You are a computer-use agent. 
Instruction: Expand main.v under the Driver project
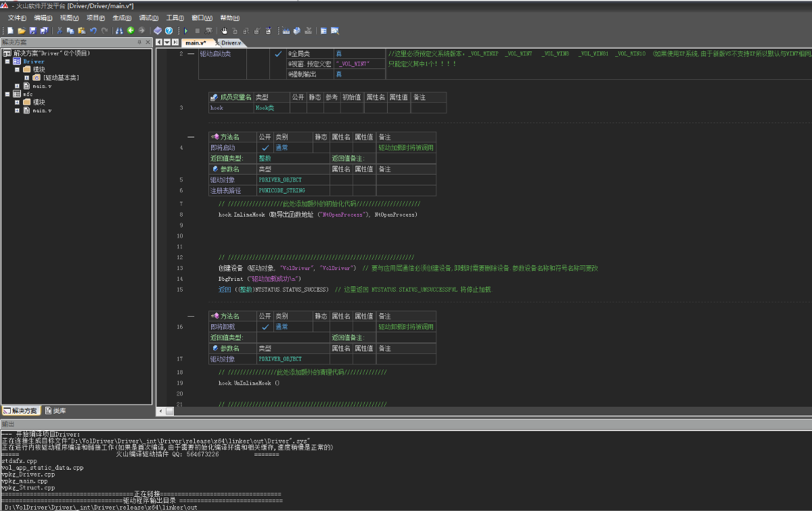(17, 86)
